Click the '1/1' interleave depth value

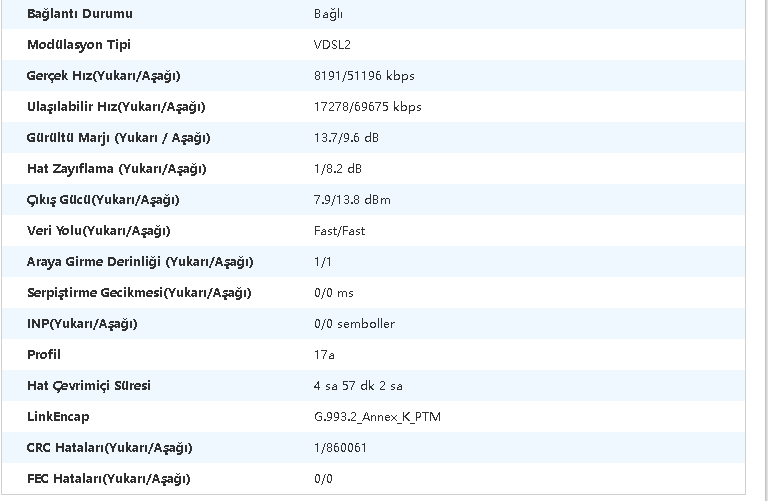point(323,262)
